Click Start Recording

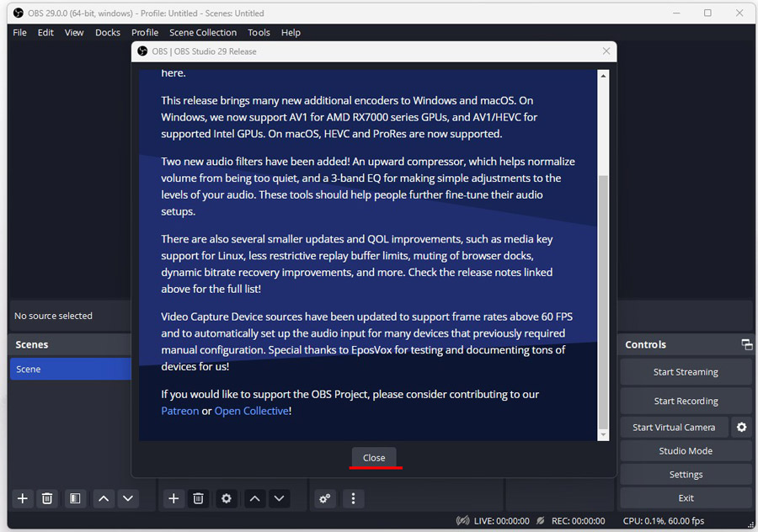(x=686, y=401)
